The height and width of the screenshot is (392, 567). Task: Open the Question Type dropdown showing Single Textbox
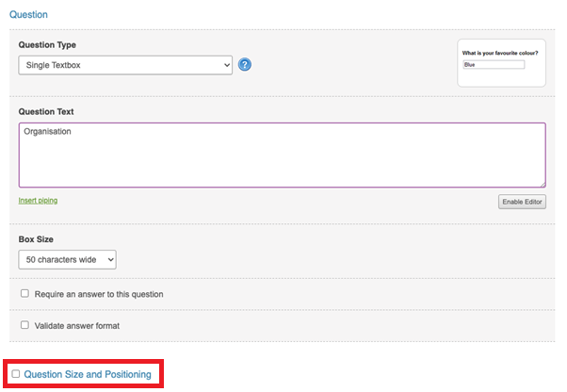[125, 65]
